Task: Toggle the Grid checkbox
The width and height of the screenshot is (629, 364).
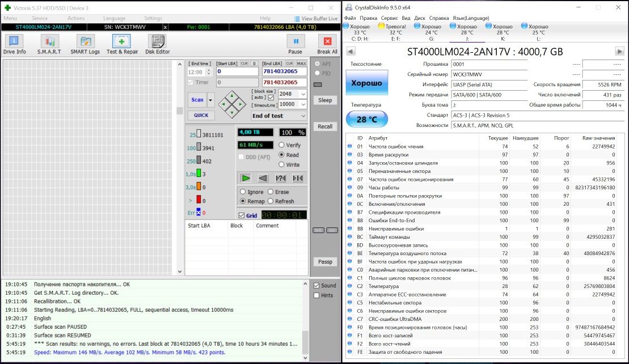Action: click(x=242, y=215)
